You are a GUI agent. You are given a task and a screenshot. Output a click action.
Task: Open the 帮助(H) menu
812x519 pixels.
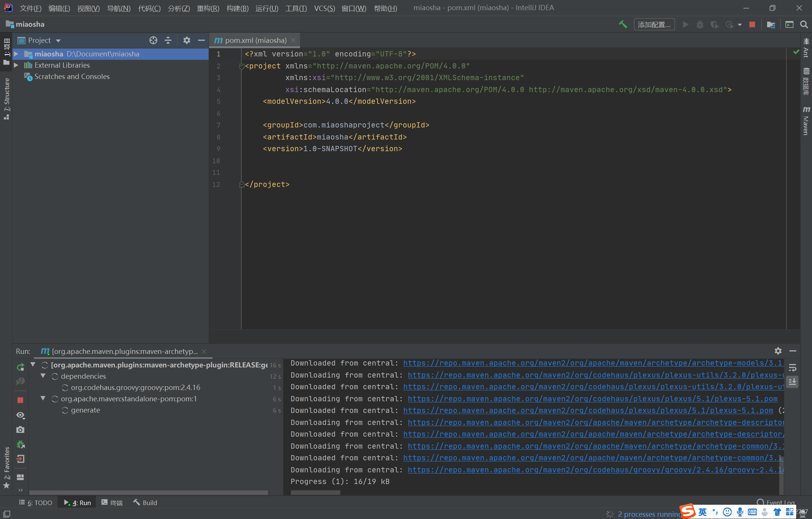point(385,8)
